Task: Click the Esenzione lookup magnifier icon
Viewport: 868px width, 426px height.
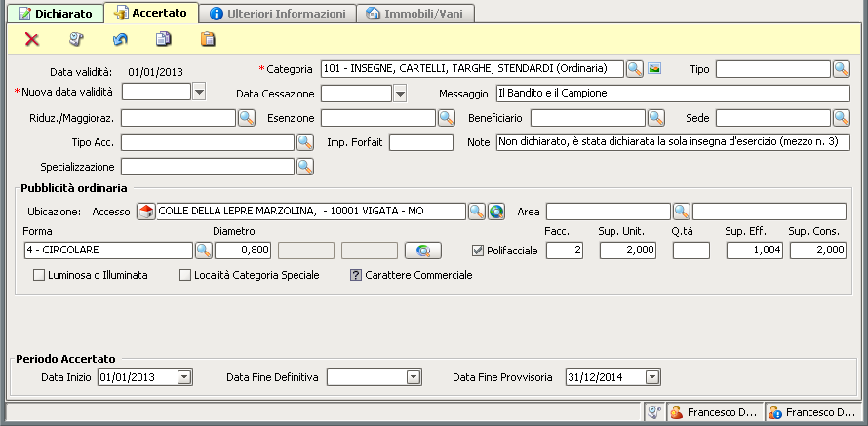Action: 446,118
